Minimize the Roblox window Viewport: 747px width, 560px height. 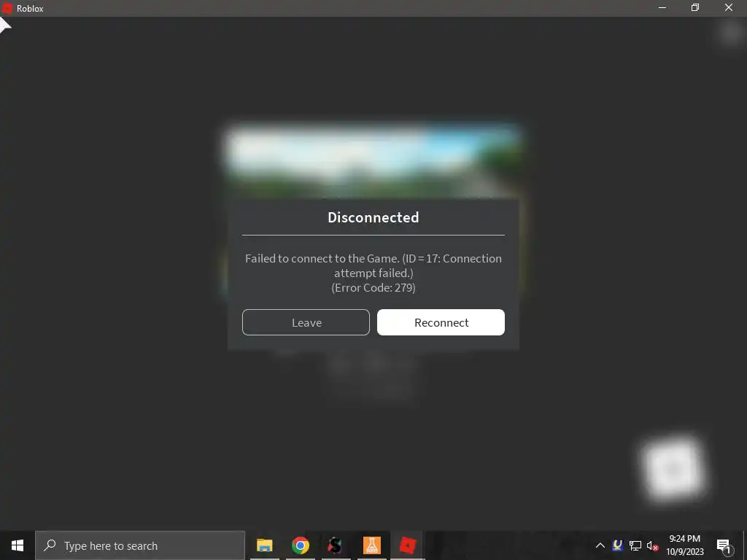662,7
